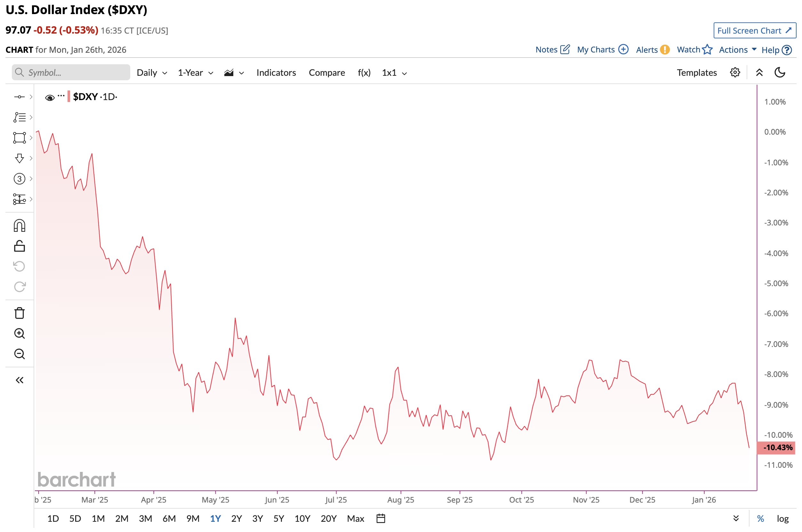The width and height of the screenshot is (802, 532).
Task: Open the Indicators menu
Action: tap(276, 73)
